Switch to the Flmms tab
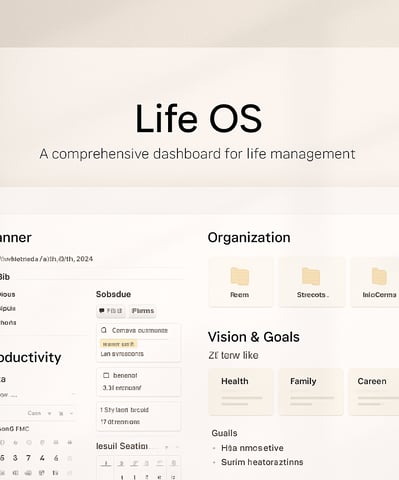The height and width of the screenshot is (480, 399). (x=143, y=311)
